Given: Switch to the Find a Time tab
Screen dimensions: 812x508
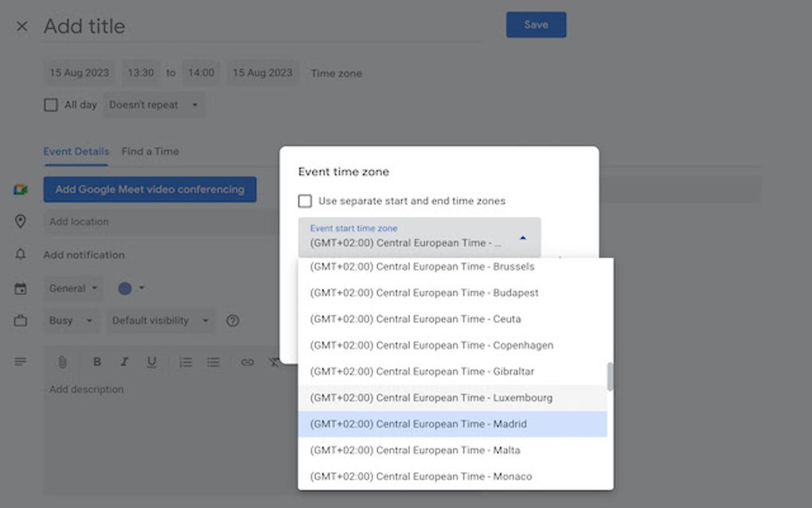Looking at the screenshot, I should (150, 151).
